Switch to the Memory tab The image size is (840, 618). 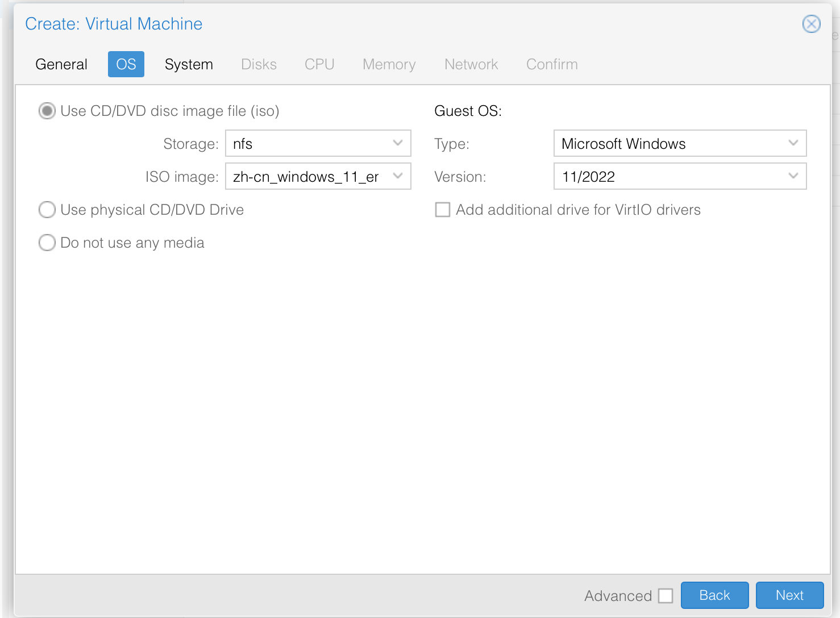pos(389,64)
